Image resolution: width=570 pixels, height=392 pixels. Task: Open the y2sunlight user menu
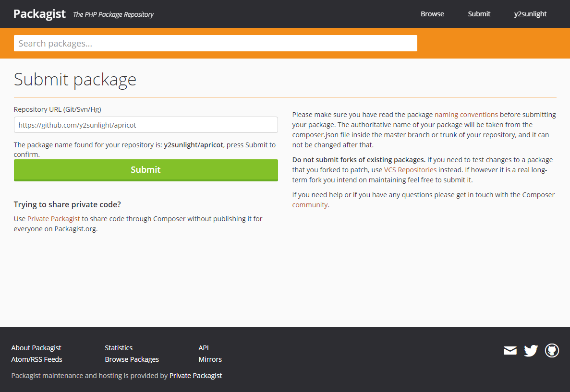tap(530, 14)
